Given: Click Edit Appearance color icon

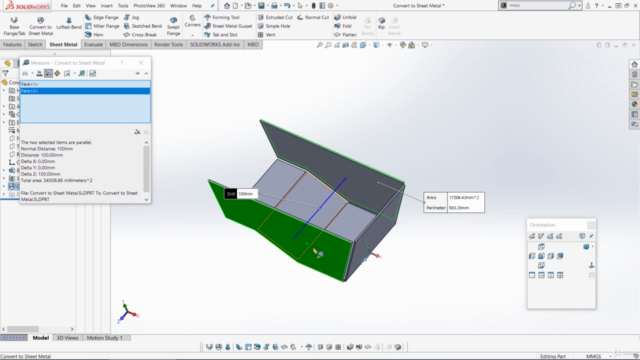Looking at the screenshot, I should tap(403, 45).
